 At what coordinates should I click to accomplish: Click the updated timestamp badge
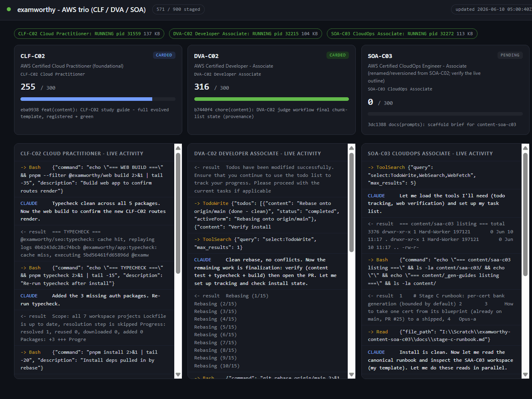pyautogui.click(x=493, y=9)
